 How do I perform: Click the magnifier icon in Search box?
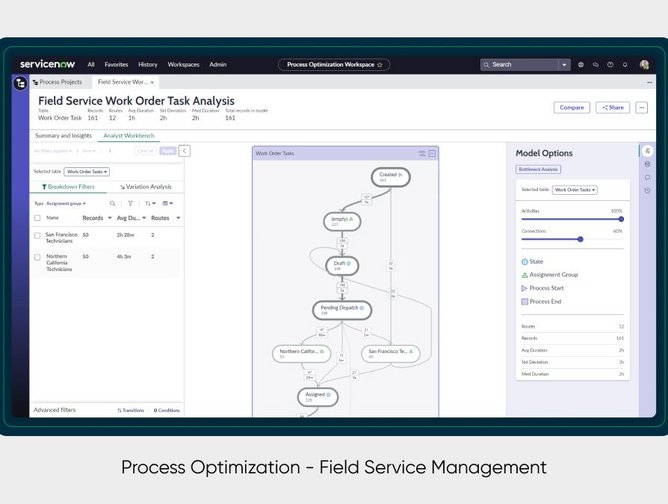486,65
